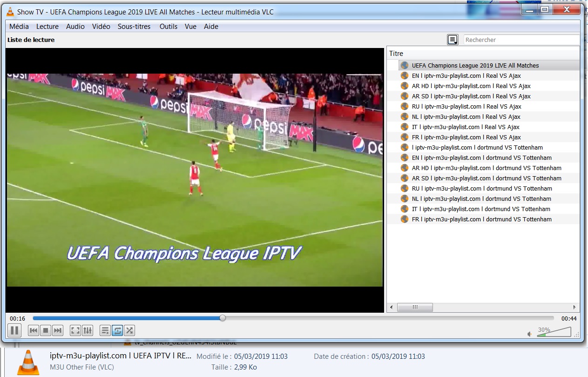The height and width of the screenshot is (377, 588).
Task: Click stream icon beside AR HD dortmund VS Tottenham
Action: (x=405, y=168)
